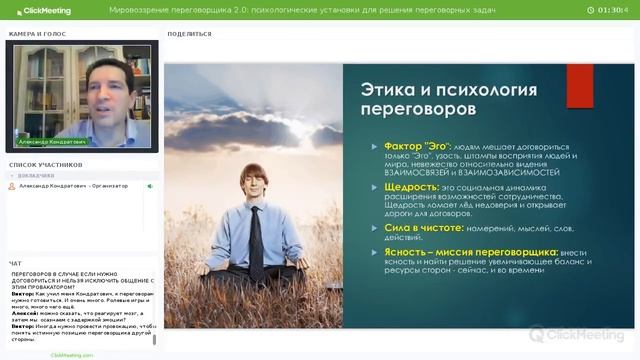Collapse the ДОКЛАДЧИКИ group arrow
This screenshot has width=640, height=360.
[12, 176]
